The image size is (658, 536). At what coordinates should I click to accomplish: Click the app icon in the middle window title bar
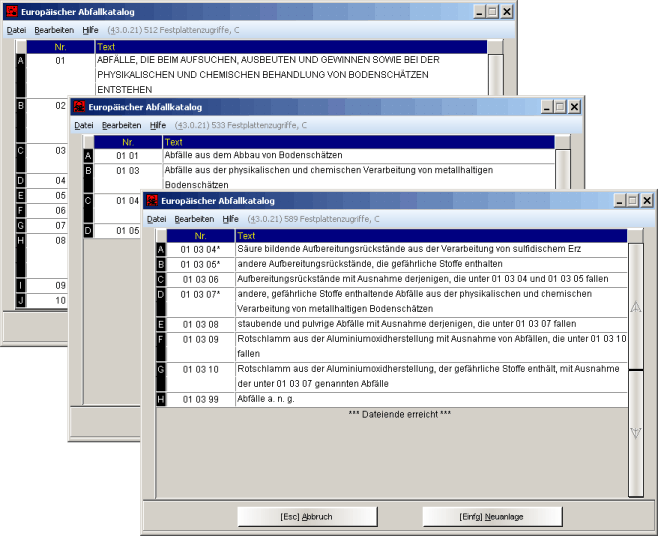tap(78, 106)
